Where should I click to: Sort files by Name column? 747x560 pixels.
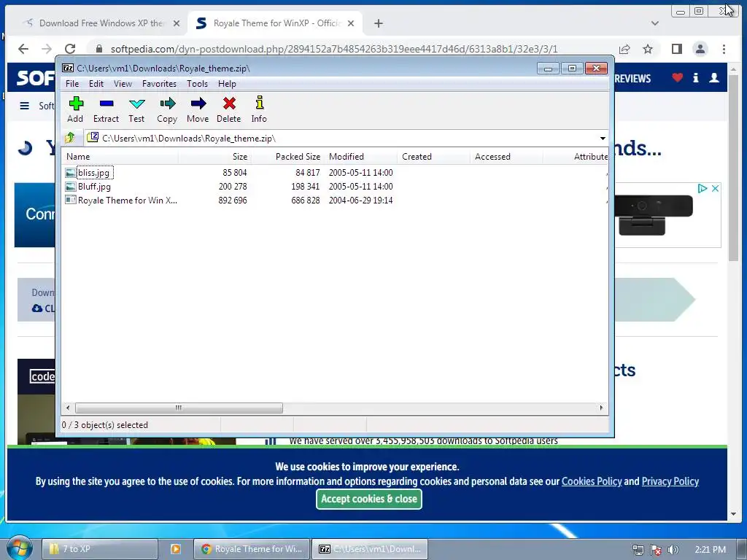(120, 157)
